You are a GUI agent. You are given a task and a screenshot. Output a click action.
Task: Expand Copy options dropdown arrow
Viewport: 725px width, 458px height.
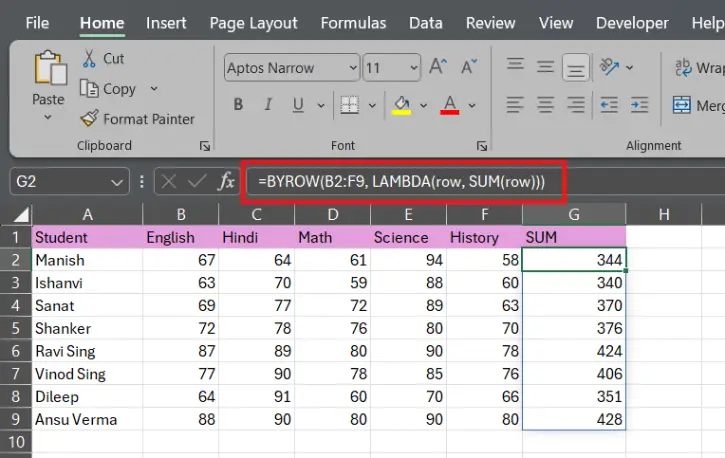(x=154, y=88)
